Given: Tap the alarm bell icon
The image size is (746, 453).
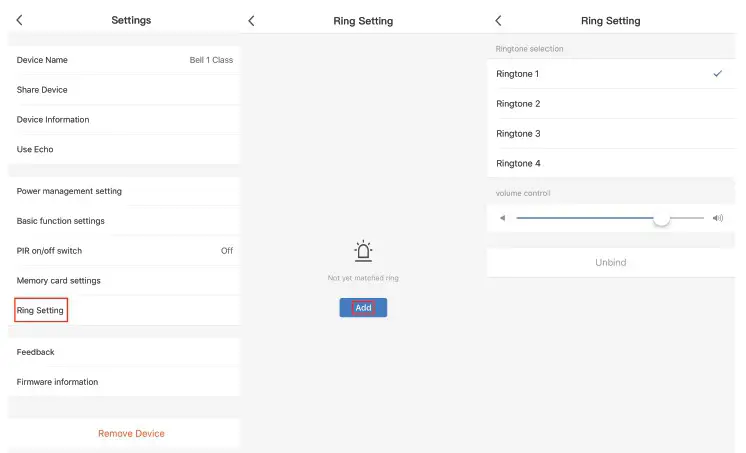Looking at the screenshot, I should click(x=363, y=252).
